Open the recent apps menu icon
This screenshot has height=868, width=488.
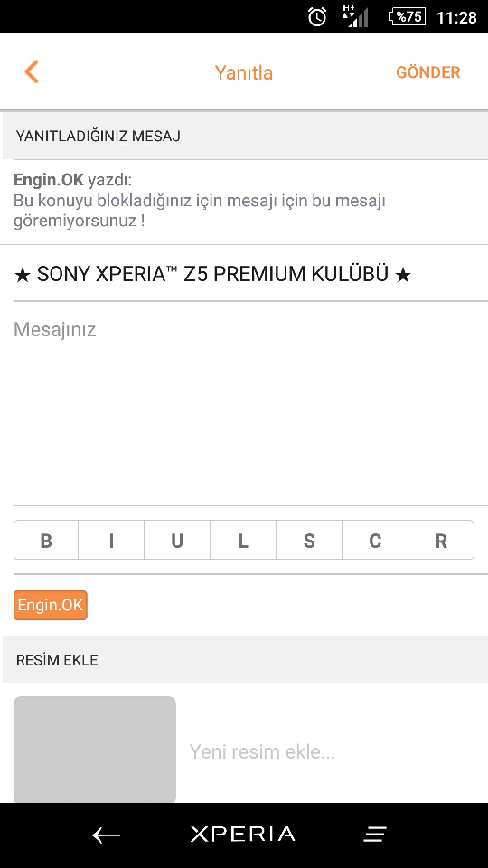(x=374, y=835)
